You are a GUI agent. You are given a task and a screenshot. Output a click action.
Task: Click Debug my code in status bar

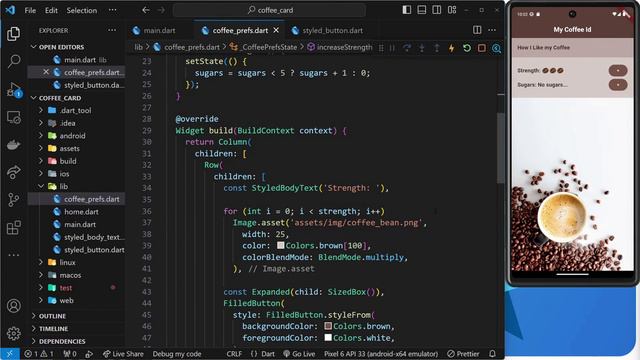tap(177, 353)
